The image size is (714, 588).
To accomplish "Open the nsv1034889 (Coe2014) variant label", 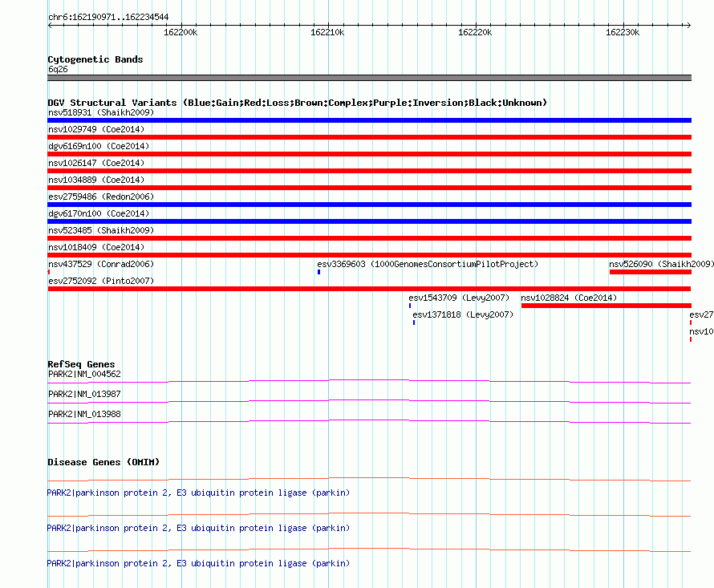I will [x=96, y=180].
